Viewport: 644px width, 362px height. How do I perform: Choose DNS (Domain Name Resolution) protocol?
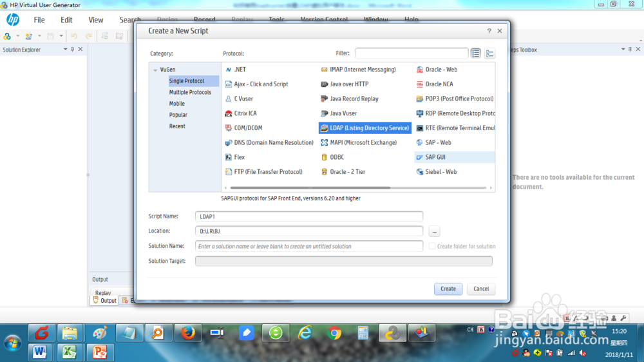[269, 142]
